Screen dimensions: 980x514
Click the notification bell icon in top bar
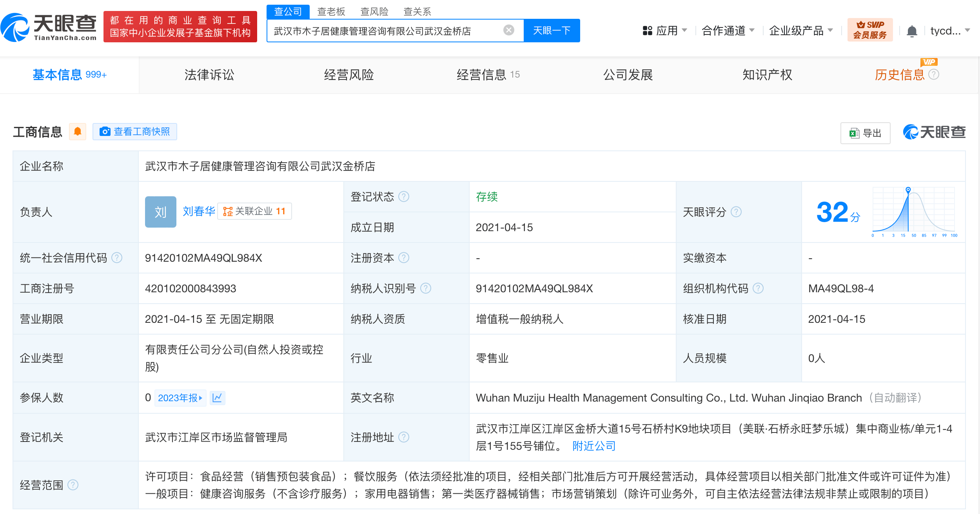(912, 30)
